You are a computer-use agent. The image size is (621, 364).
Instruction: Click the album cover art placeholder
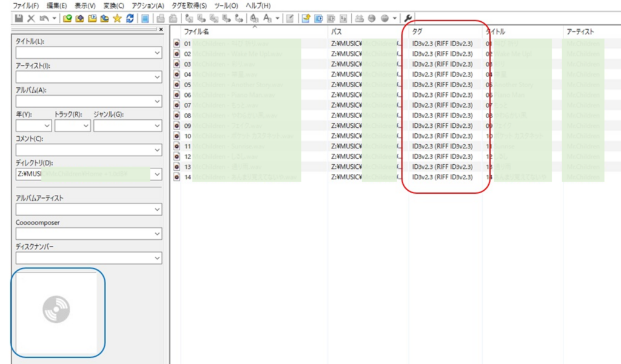click(57, 313)
